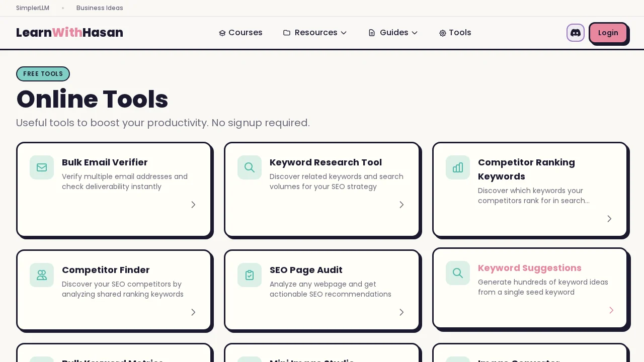
Task: Click the Bulk Email Verifier envelope icon
Action: pos(42,167)
